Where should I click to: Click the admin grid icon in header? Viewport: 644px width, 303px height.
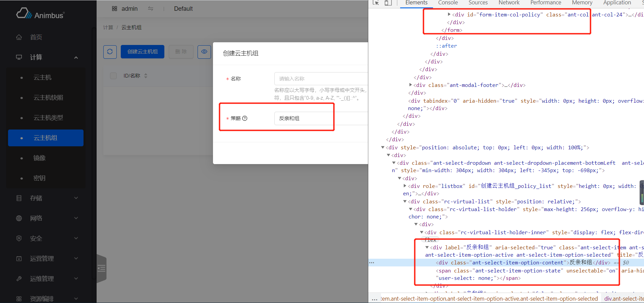click(x=114, y=9)
